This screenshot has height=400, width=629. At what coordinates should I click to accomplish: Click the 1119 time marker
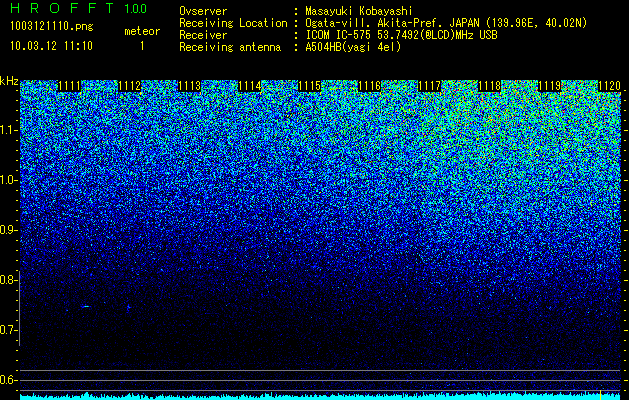(x=549, y=86)
